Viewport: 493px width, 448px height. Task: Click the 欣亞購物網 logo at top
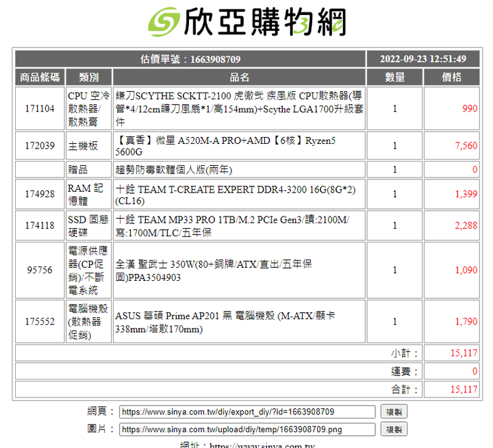coord(247,22)
